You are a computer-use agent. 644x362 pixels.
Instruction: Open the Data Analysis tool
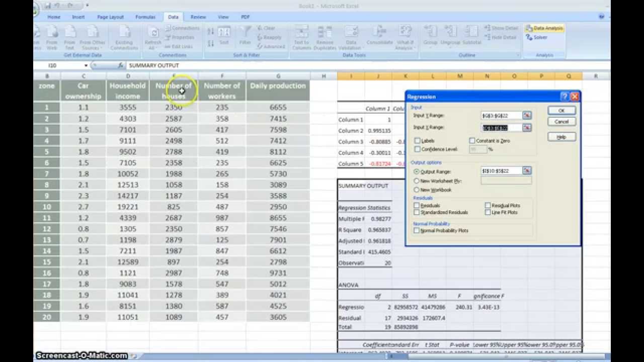(544, 28)
